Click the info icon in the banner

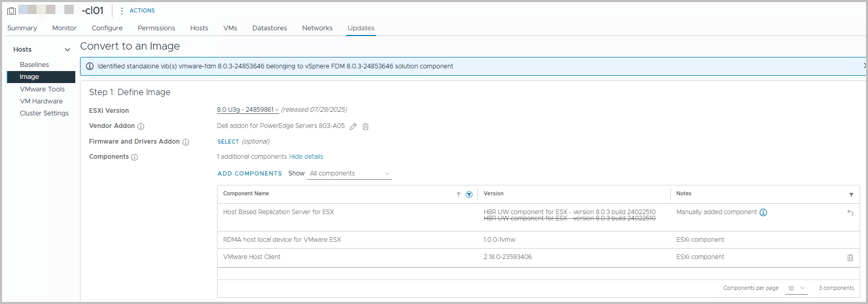tap(90, 66)
